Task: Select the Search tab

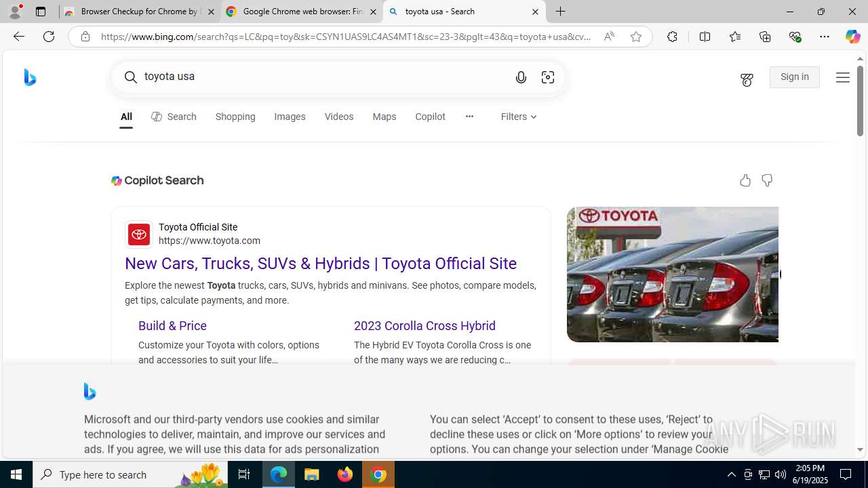Action: pyautogui.click(x=174, y=117)
